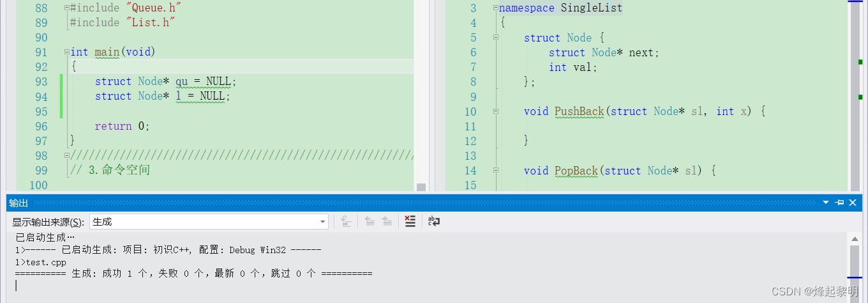868x303 pixels.
Task: Click the main function name on line 91
Action: pos(107,52)
